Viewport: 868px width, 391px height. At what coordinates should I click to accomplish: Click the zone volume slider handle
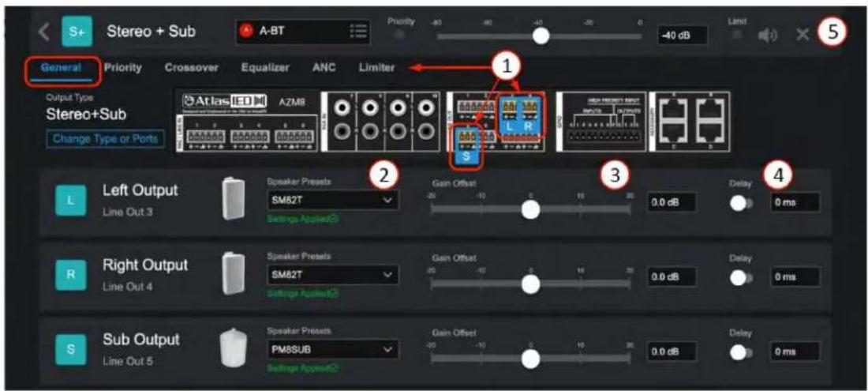[541, 36]
